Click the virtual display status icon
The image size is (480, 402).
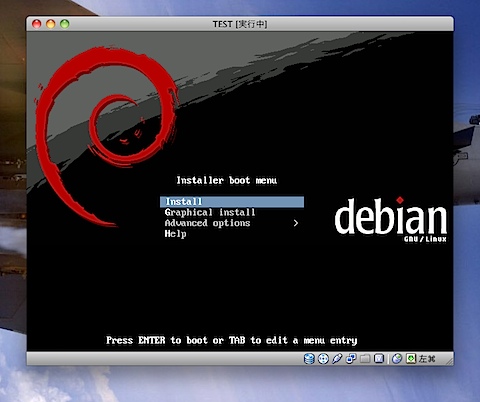tap(379, 359)
